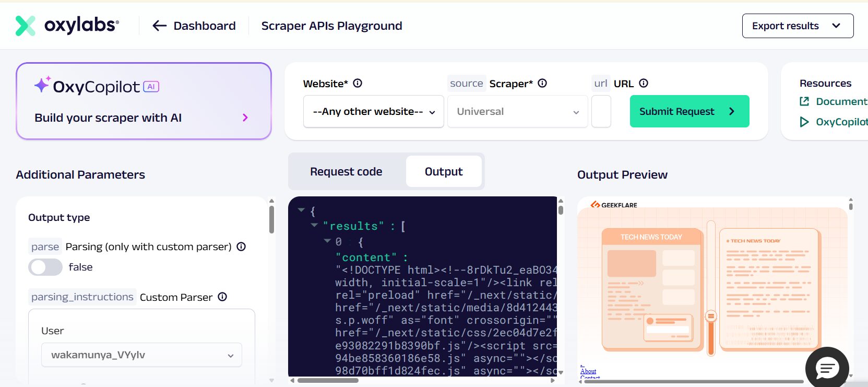Click the back arrow next to Dashboard

[x=159, y=26]
